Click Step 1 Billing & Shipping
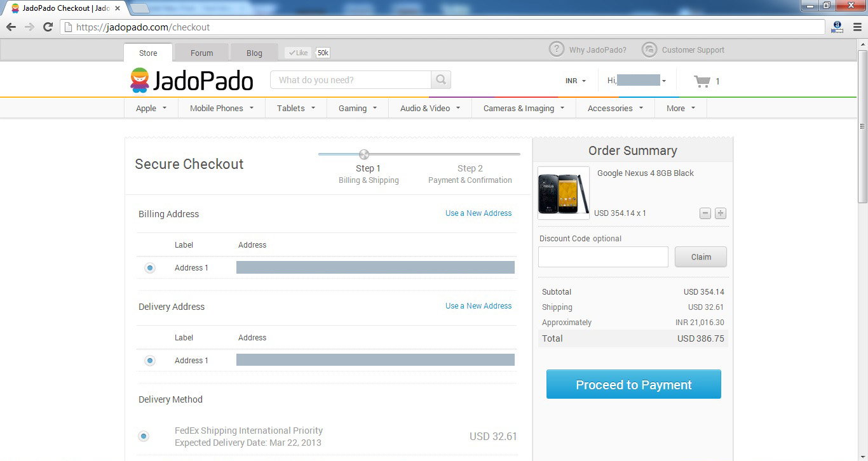This screenshot has height=461, width=868. 369,174
